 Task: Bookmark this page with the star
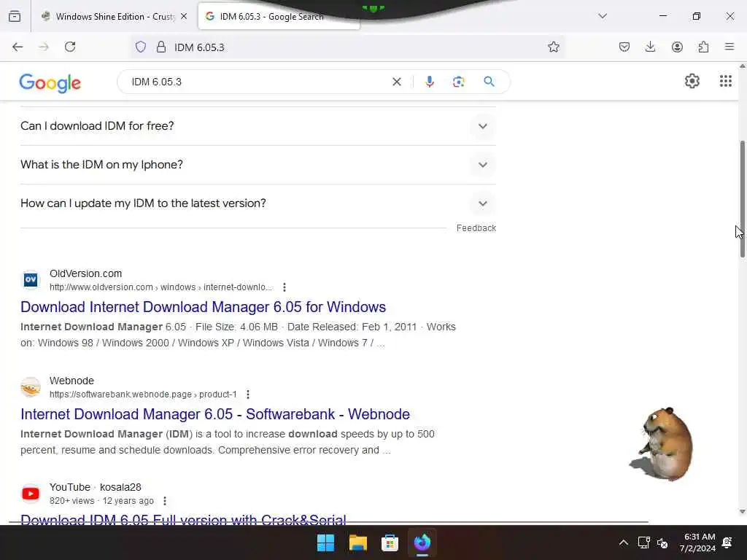click(x=553, y=47)
